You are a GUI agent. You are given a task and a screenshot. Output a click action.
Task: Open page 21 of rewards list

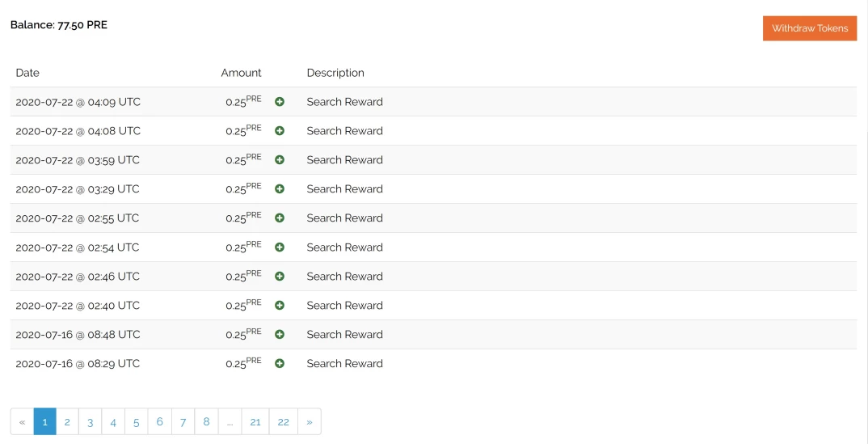[255, 422]
